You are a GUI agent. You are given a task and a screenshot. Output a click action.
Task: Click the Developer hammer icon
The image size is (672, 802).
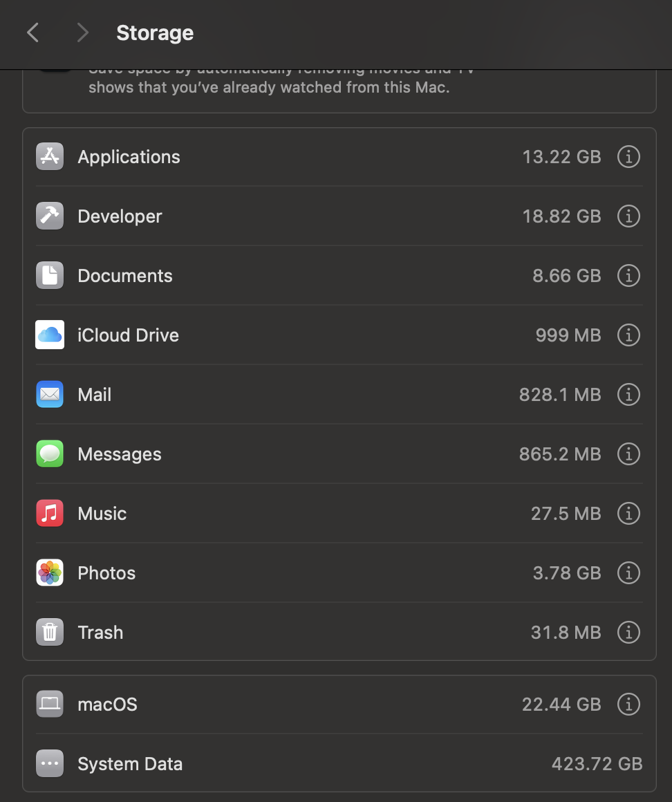pyautogui.click(x=50, y=216)
